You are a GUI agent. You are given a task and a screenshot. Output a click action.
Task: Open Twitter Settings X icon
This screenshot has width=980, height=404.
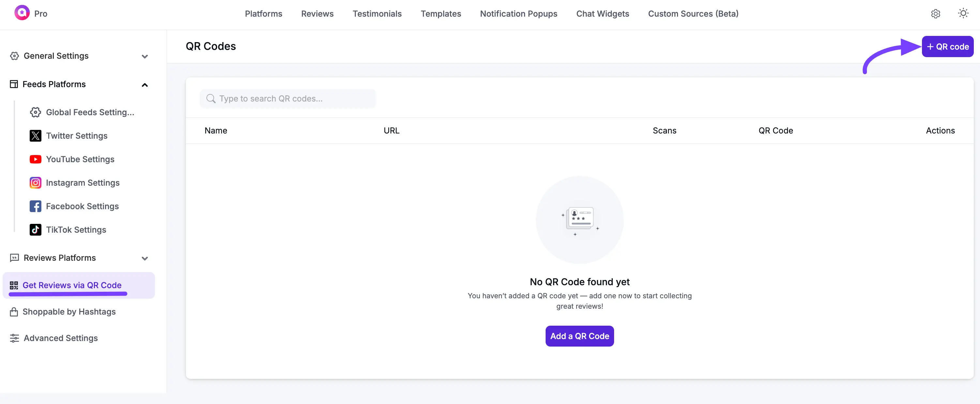coord(35,135)
